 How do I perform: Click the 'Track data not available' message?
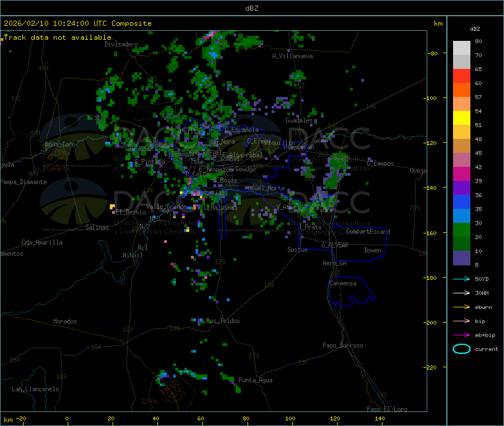tap(58, 38)
